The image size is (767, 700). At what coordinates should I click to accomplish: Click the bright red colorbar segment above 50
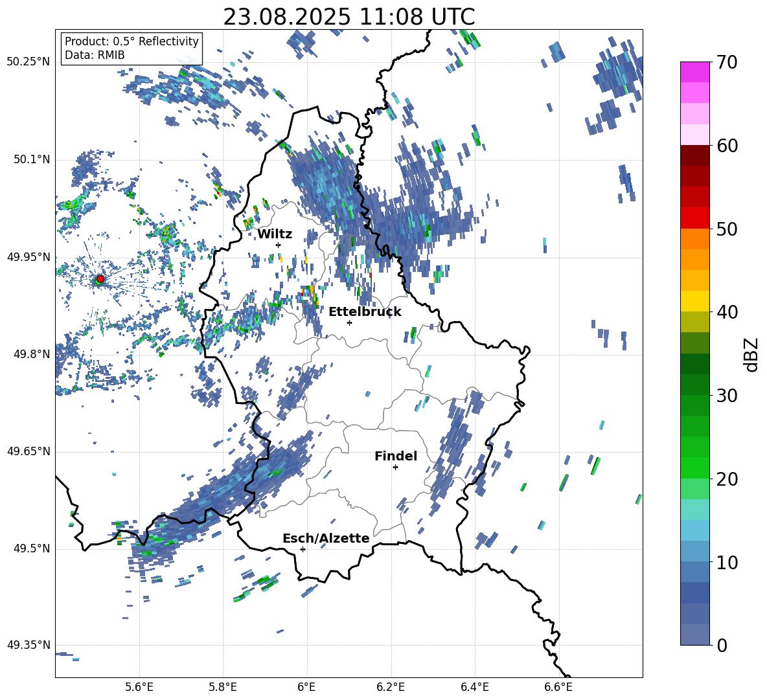point(694,218)
